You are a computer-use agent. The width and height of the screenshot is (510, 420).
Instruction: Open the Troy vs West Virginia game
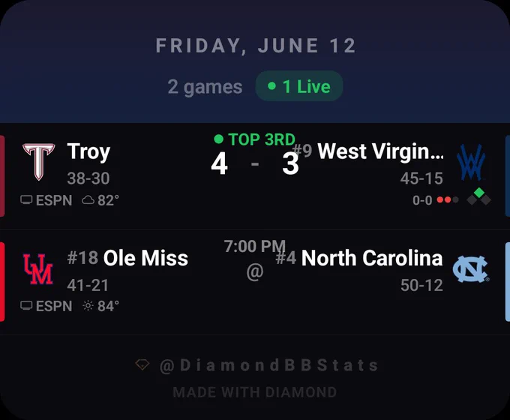(255, 176)
